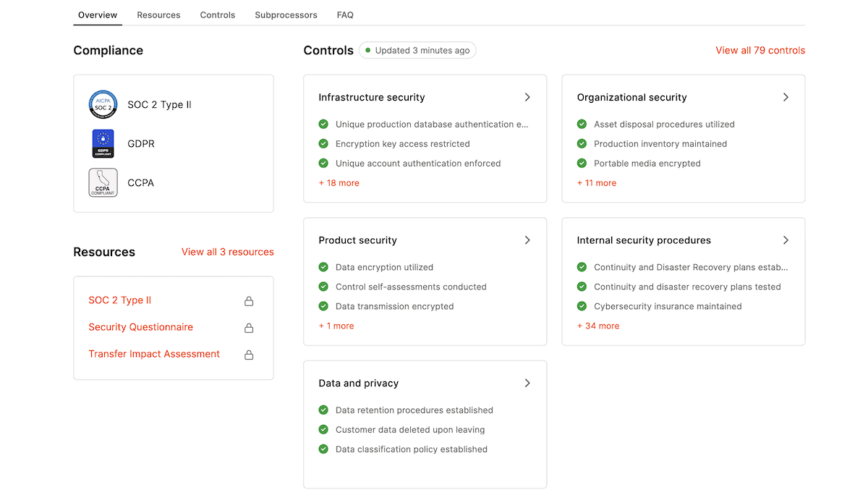Click the CCPA compliant badge
868x503 pixels.
point(103,182)
